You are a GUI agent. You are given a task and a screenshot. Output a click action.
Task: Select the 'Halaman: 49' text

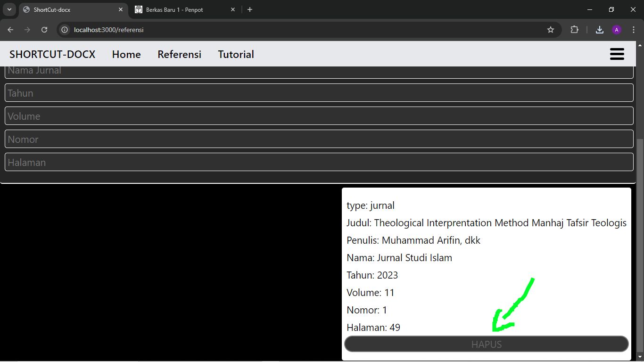point(373,328)
